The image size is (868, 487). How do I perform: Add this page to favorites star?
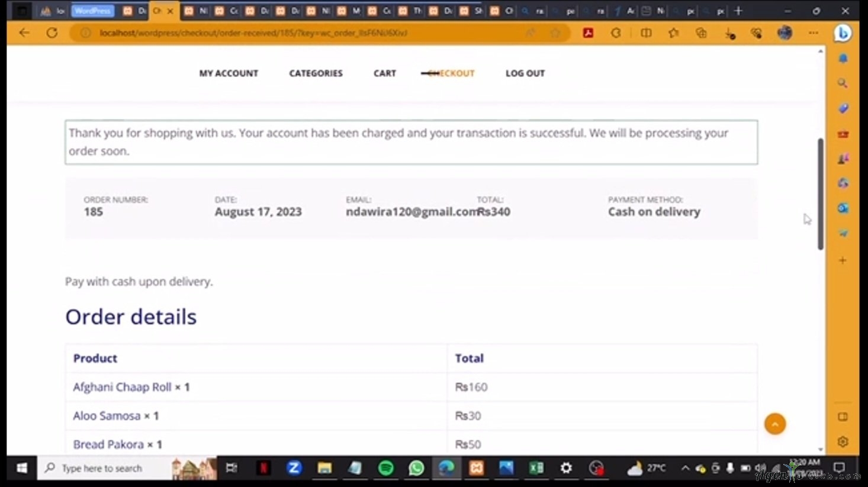click(555, 33)
